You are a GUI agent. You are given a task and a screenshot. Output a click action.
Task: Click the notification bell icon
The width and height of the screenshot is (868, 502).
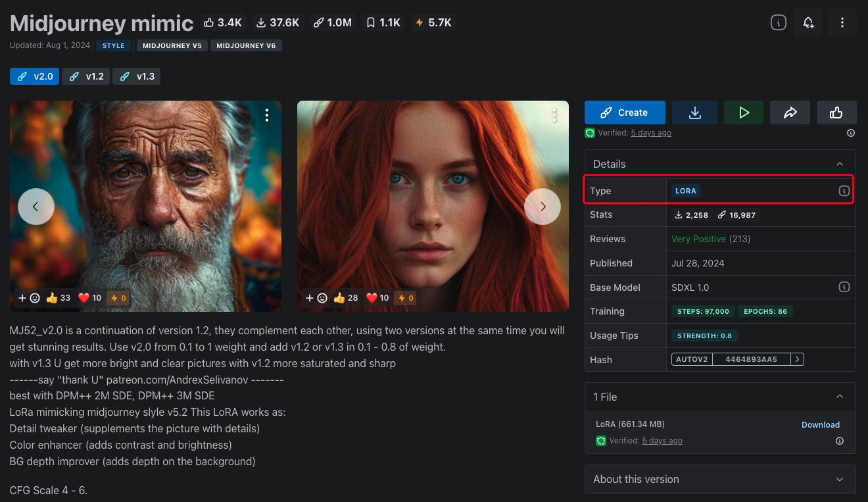coord(808,23)
